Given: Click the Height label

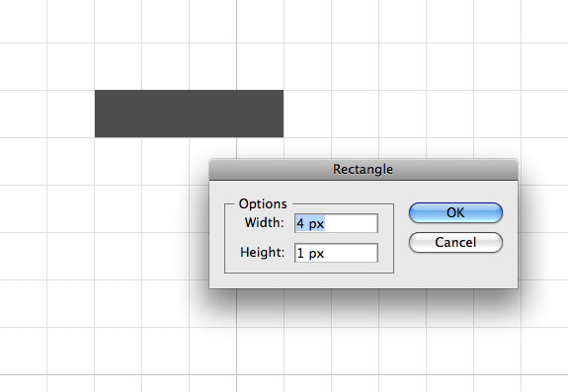Looking at the screenshot, I should click(x=262, y=253).
